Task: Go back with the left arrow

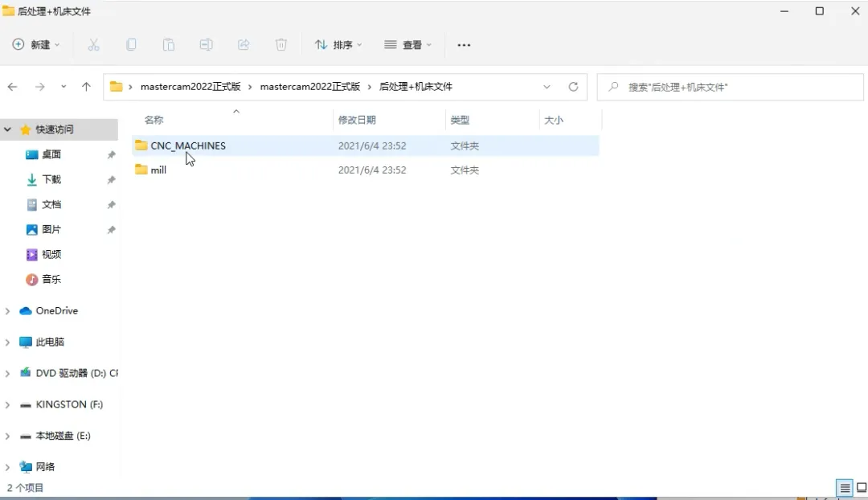Action: click(x=13, y=87)
